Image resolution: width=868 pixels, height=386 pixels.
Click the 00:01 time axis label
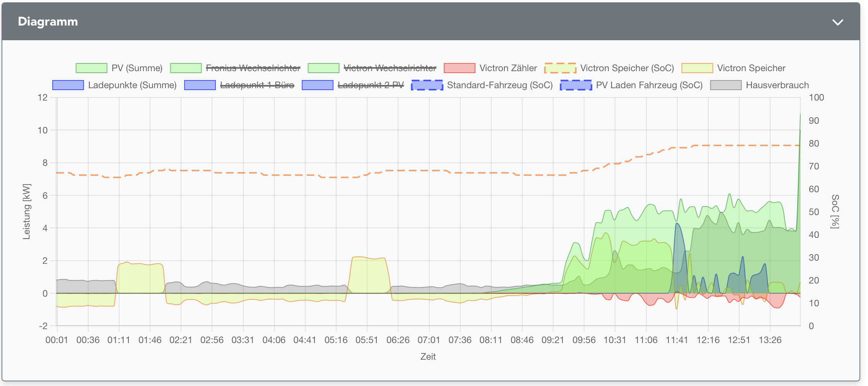pyautogui.click(x=57, y=340)
